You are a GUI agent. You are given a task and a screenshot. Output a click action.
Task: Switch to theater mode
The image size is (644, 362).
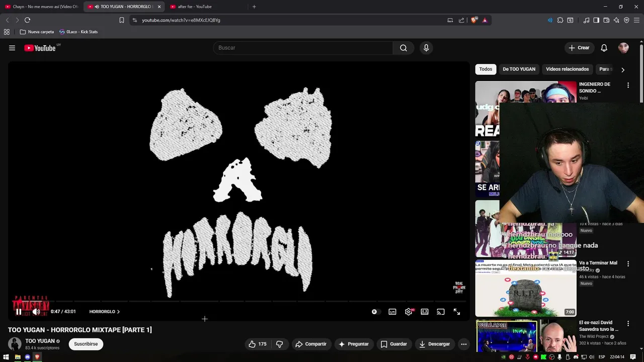coord(425,312)
